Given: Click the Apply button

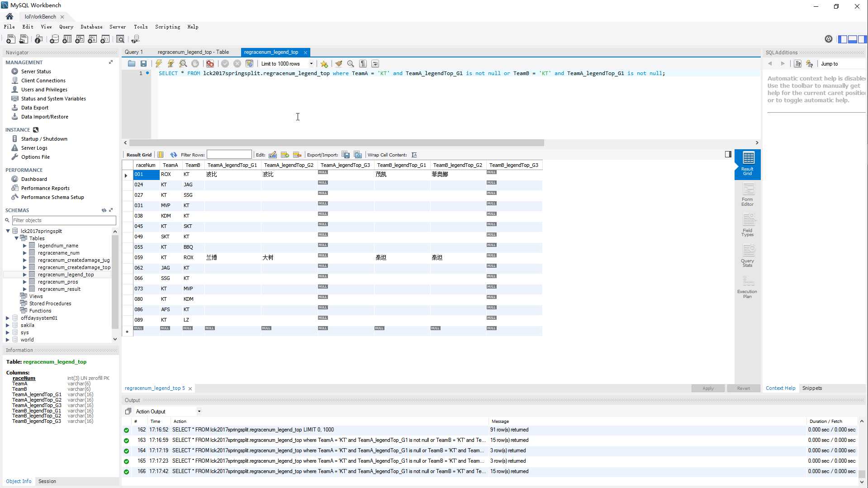Looking at the screenshot, I should point(708,389).
